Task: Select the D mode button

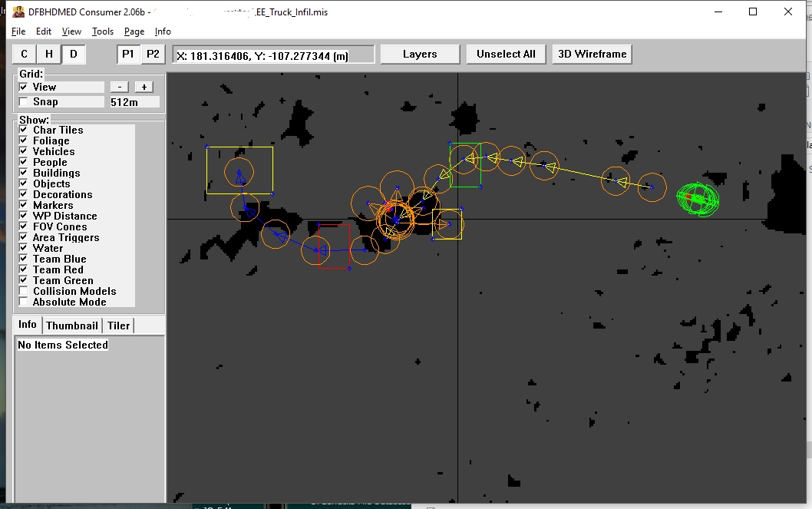Action: pos(74,54)
